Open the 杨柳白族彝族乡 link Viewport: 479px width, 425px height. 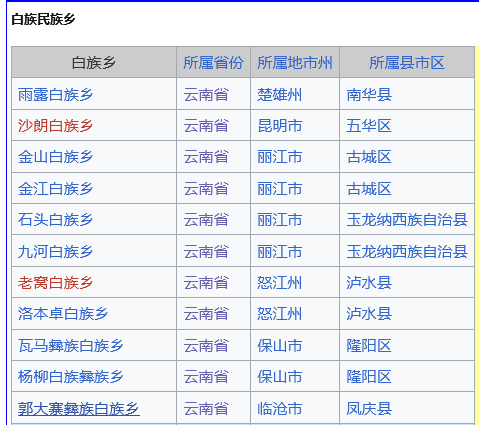(71, 377)
